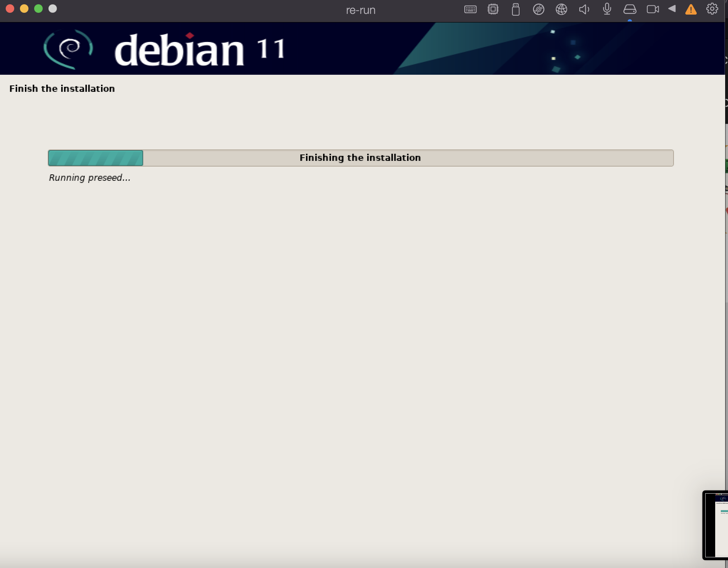Screen dimensions: 728x568
Task: Open virtual machine settings gear
Action: click(x=712, y=9)
